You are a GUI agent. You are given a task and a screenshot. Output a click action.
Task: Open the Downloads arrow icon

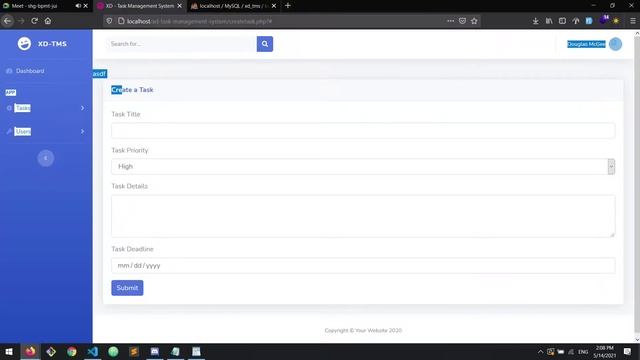(536, 21)
